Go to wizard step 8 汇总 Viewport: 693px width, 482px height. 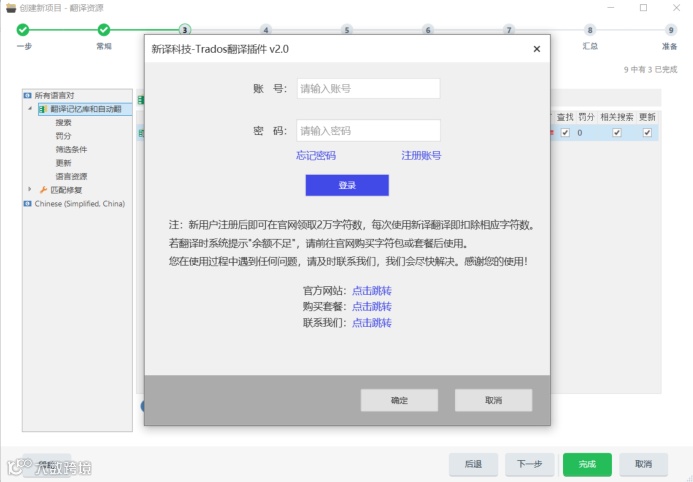(x=590, y=30)
